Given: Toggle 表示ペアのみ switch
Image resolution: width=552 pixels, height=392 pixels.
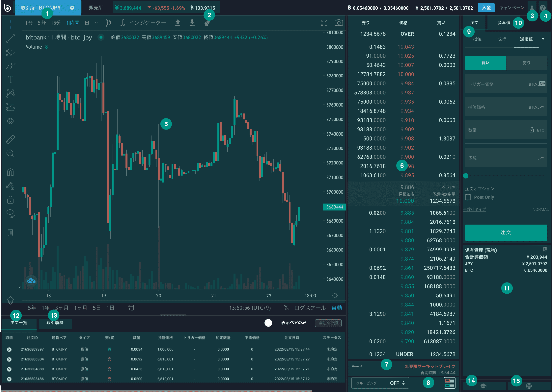Looking at the screenshot, I should tap(268, 323).
